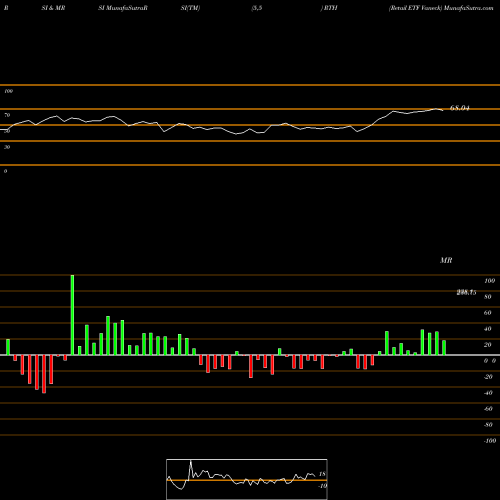Click the RSI value label 68.04
This screenshot has height=500, width=500.
460,108
